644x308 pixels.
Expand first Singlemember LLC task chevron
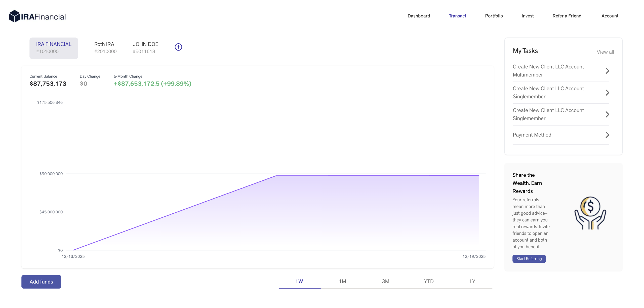coord(607,93)
